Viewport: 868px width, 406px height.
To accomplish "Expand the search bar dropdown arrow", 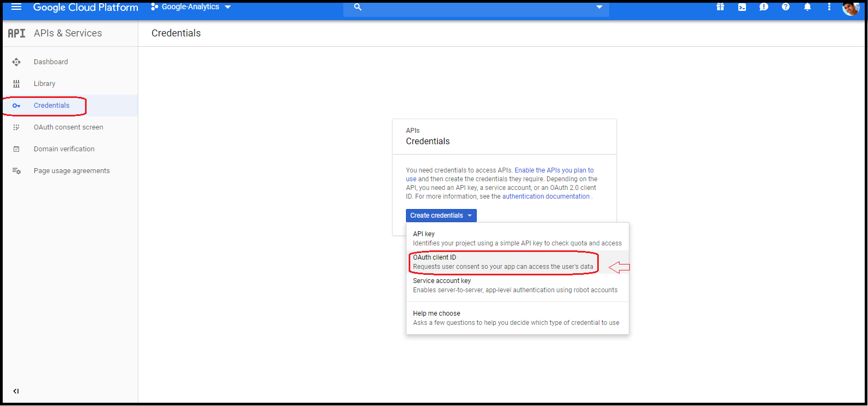I will click(x=599, y=7).
